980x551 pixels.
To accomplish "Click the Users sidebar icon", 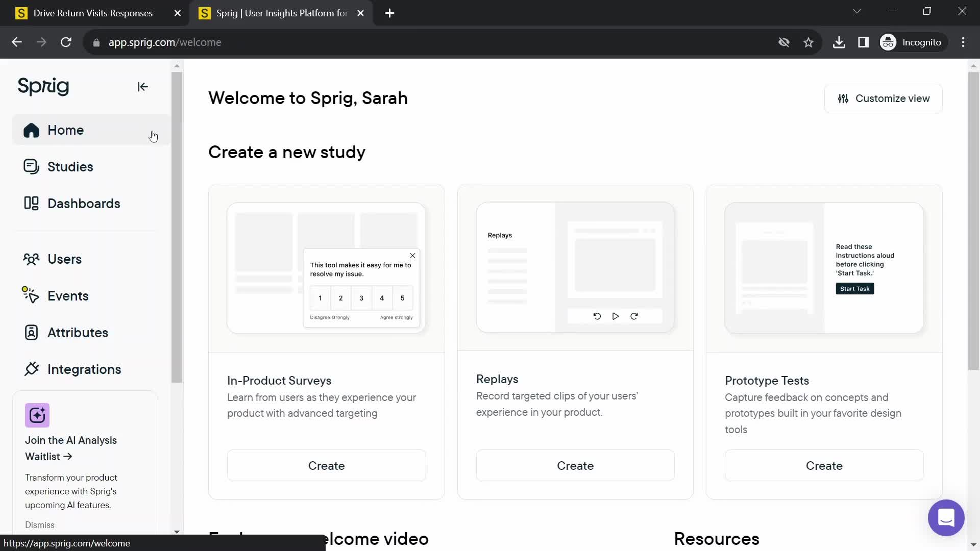I will [x=31, y=259].
